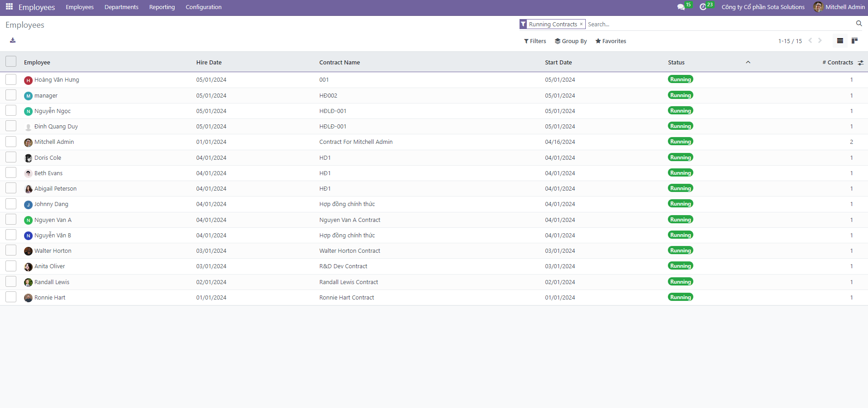Sort by the Status column header
868x408 pixels.
[x=676, y=63]
